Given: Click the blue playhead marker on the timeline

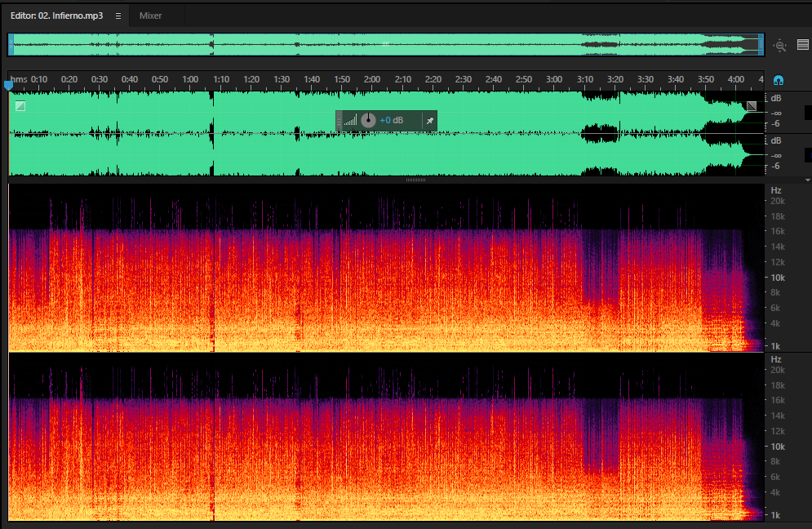Looking at the screenshot, I should click(8, 86).
